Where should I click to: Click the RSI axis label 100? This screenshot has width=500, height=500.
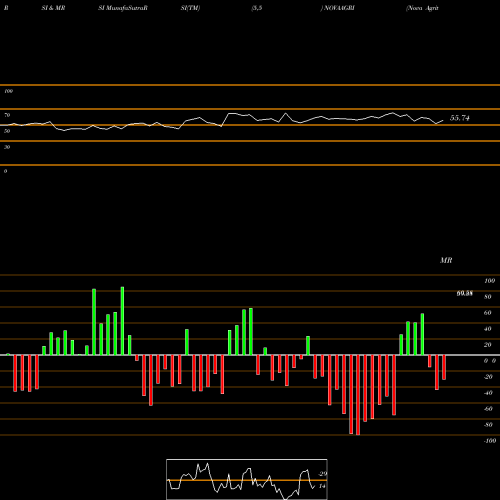pos(8,91)
